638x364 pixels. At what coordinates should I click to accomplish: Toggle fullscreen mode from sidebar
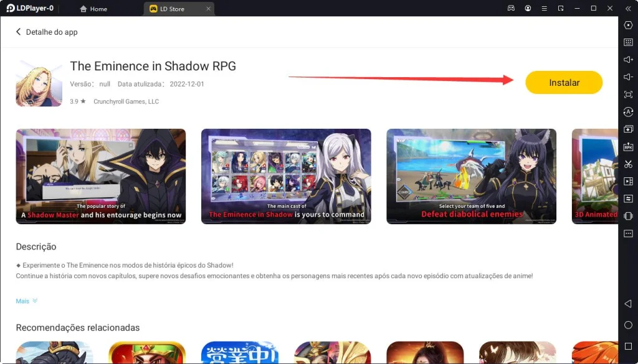point(628,95)
